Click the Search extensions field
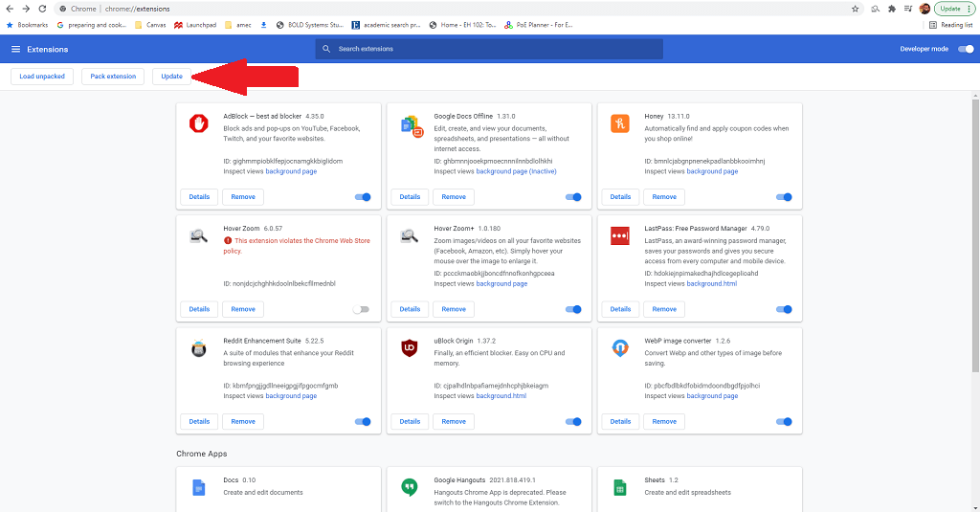This screenshot has height=512, width=980. pos(488,49)
